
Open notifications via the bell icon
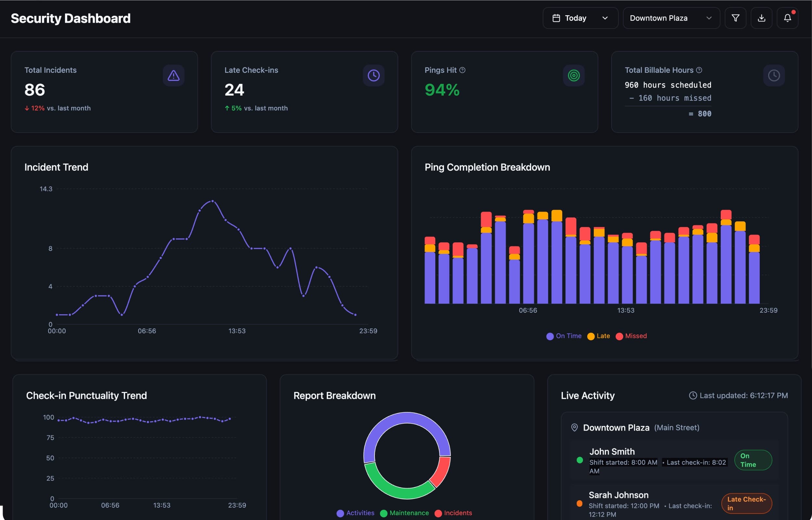[787, 18]
